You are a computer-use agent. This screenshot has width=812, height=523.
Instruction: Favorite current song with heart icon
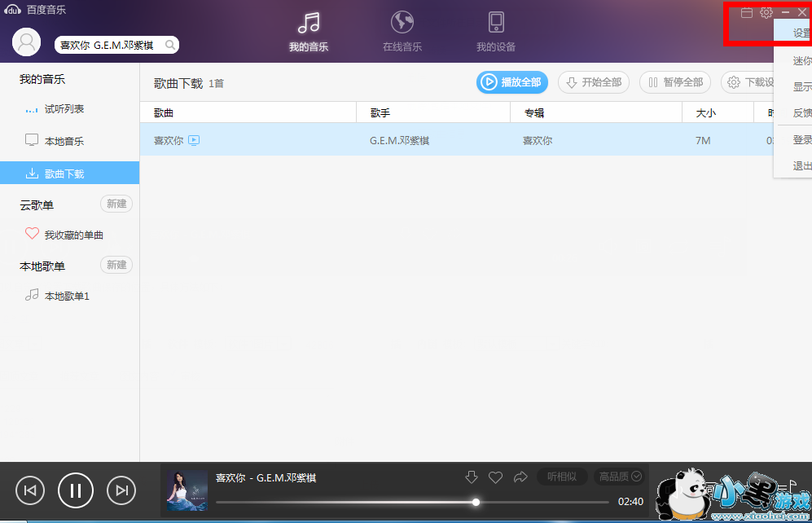click(496, 477)
